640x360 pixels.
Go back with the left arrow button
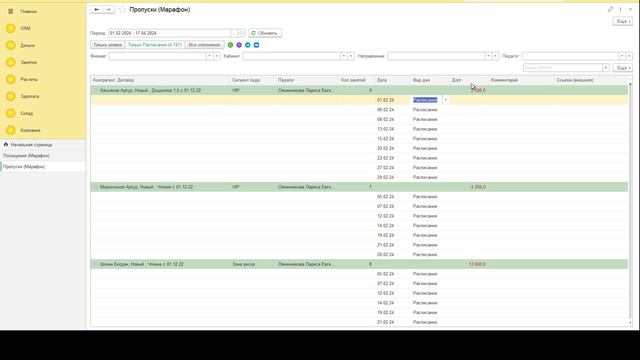click(x=96, y=9)
